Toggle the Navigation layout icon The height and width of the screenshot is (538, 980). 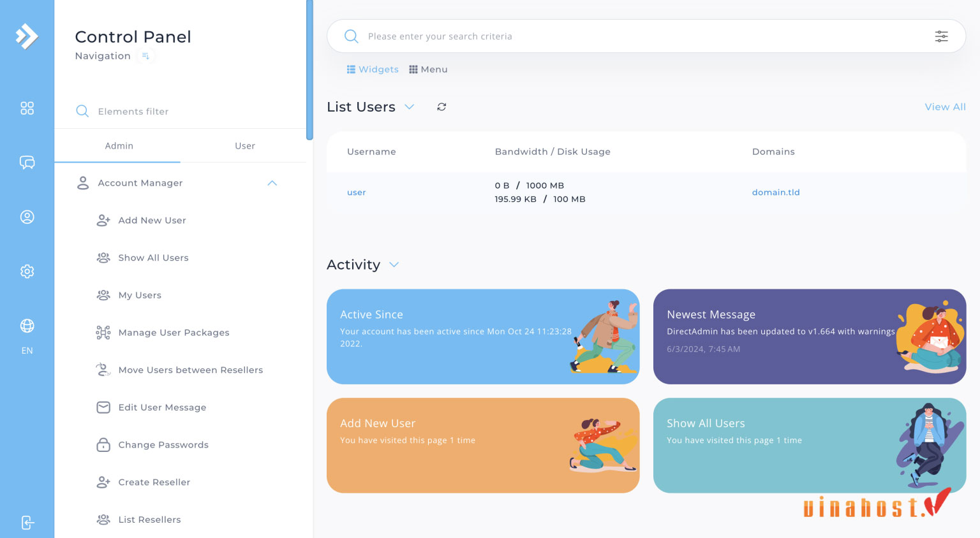point(145,56)
